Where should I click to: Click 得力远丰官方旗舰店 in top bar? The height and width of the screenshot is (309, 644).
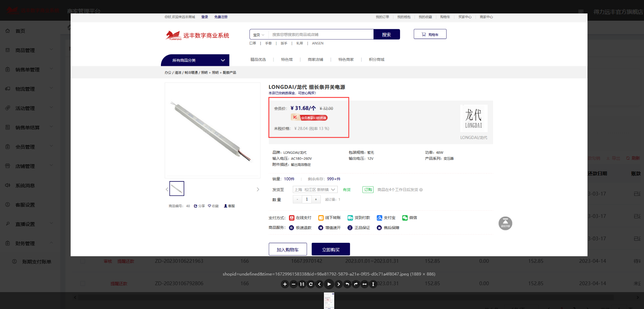(x=618, y=12)
